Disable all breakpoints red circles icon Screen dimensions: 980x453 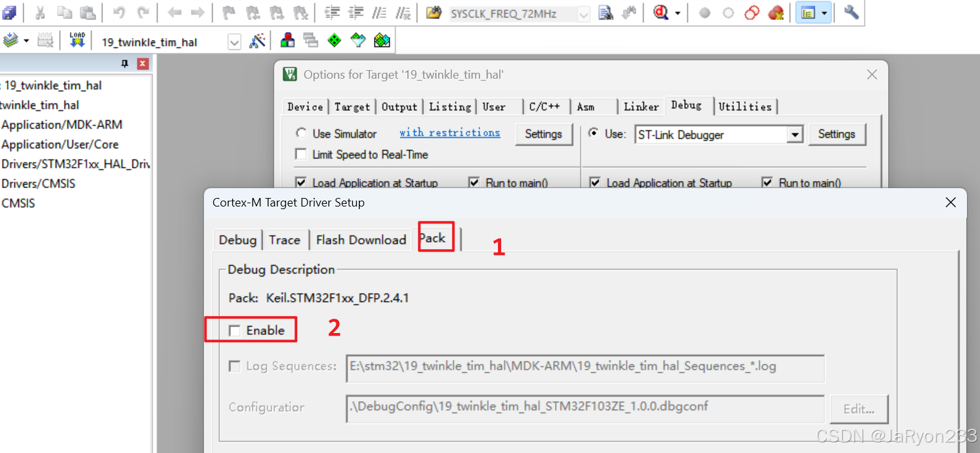point(752,12)
